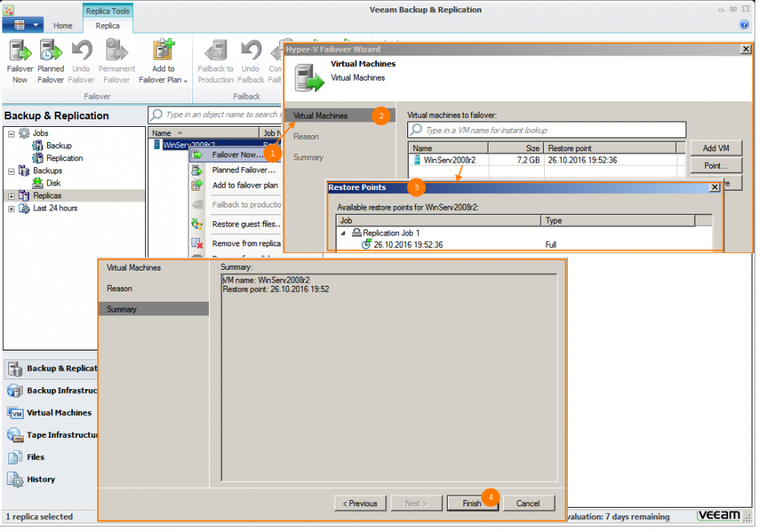Collapse the Backups tree node
Image resolution: width=760 pixels, height=532 pixels.
pos(11,171)
